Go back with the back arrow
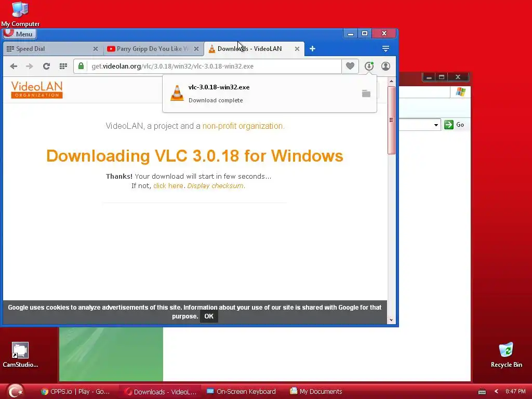The height and width of the screenshot is (399, 532). point(14,66)
